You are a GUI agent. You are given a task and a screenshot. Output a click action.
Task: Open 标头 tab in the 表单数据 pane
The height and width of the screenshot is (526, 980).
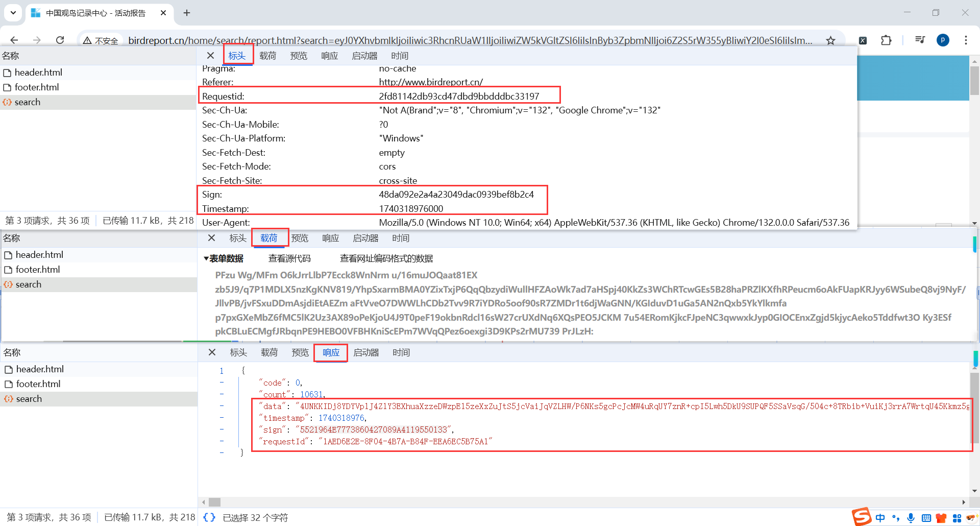click(238, 238)
